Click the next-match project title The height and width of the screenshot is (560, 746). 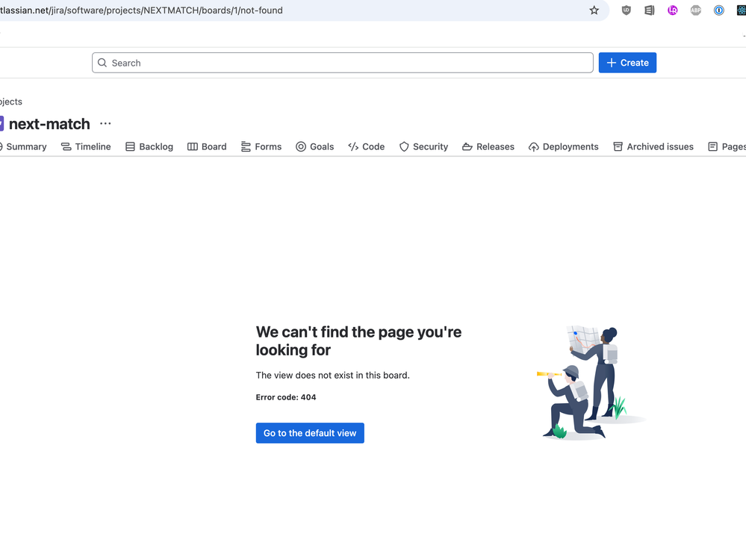click(x=49, y=124)
